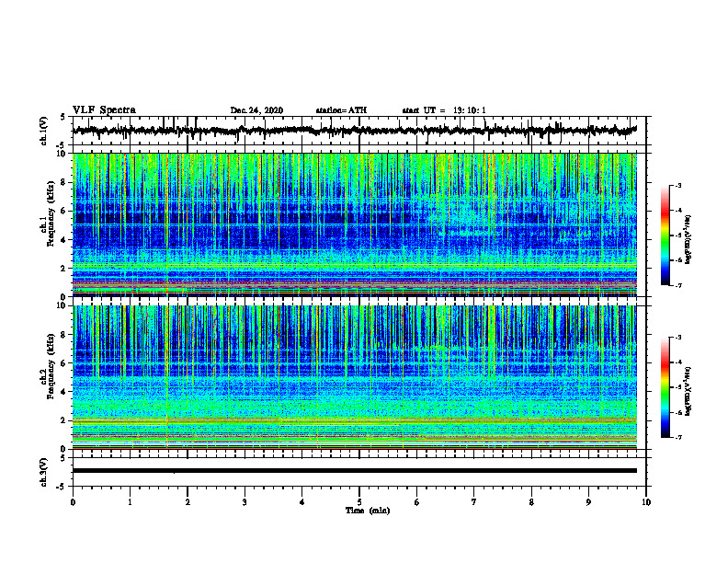Image resolution: width=728 pixels, height=563 pixels.
Task: Click the ch.1 color scale bar
Action: click(665, 236)
